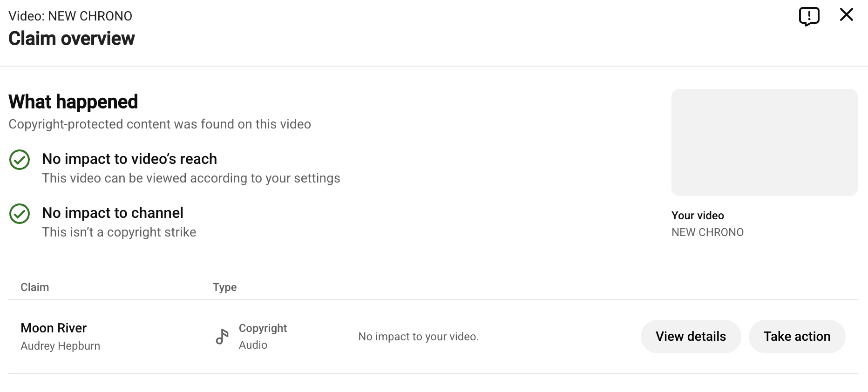Click the music note audio icon

(x=222, y=337)
